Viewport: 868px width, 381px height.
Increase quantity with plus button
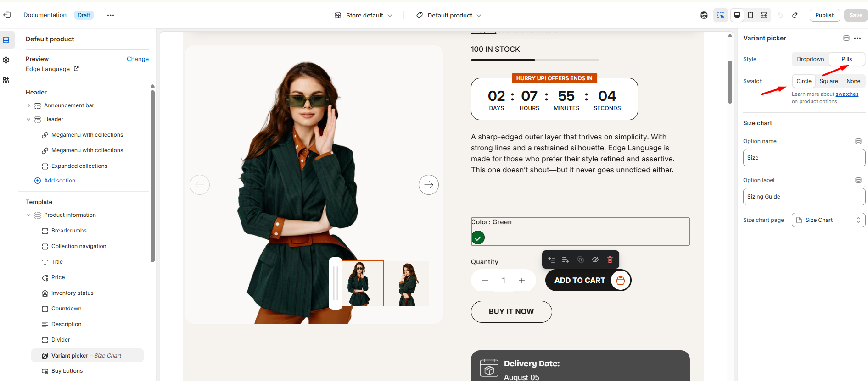point(522,281)
